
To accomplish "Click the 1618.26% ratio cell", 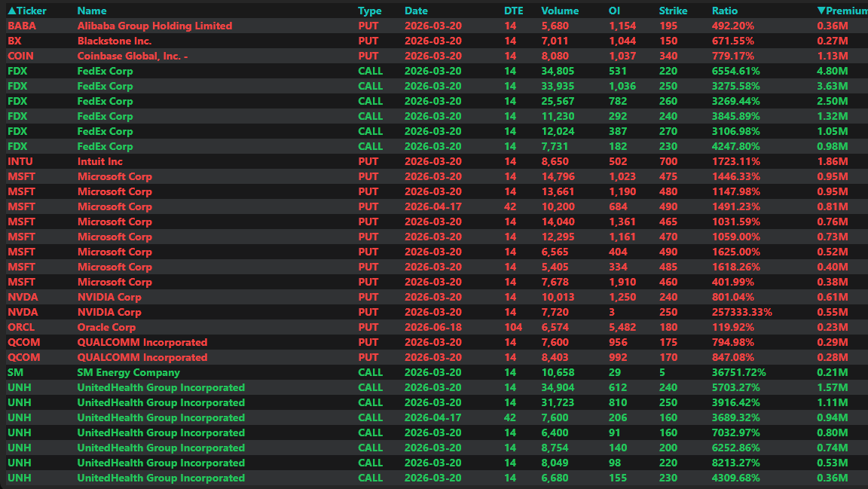I will tap(735, 267).
